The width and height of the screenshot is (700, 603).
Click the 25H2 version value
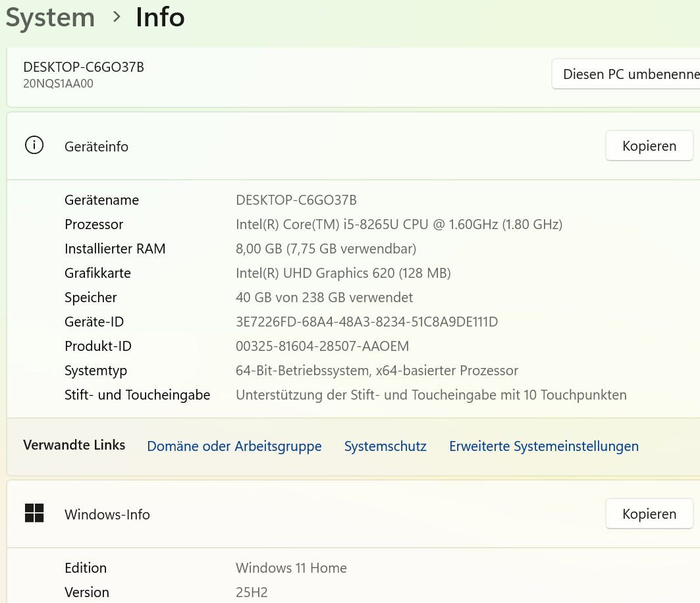pos(252,592)
